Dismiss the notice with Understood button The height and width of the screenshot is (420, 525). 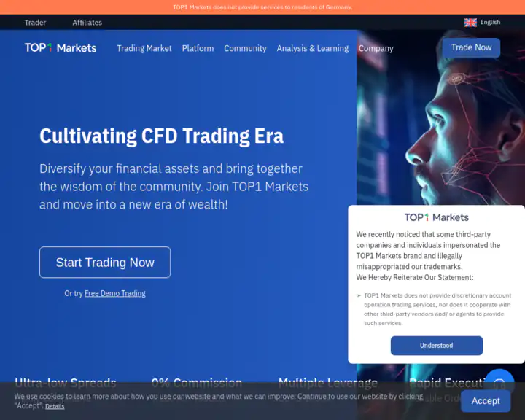pyautogui.click(x=436, y=346)
